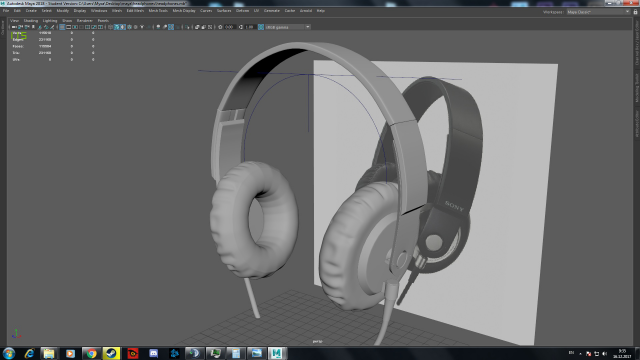Click the Use All Lights icon
This screenshot has height=360, width=640.
tap(142, 27)
